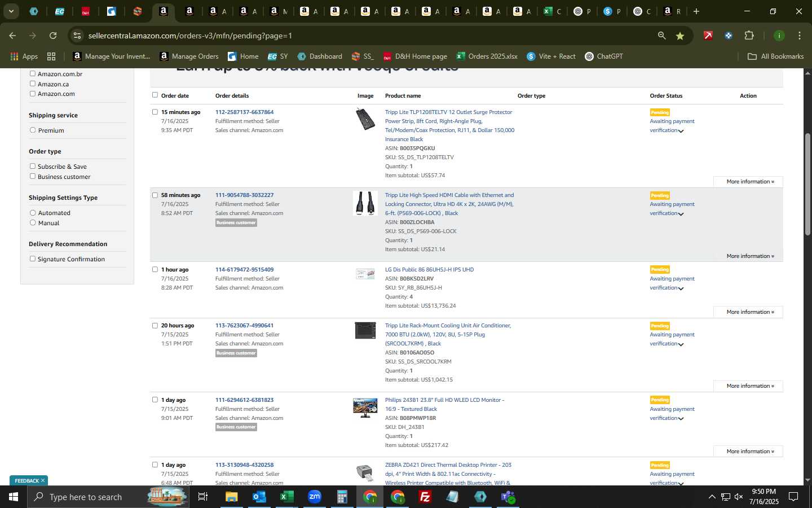Click the page vertical scrollbar thumb
Image resolution: width=812 pixels, height=508 pixels.
(x=807, y=183)
